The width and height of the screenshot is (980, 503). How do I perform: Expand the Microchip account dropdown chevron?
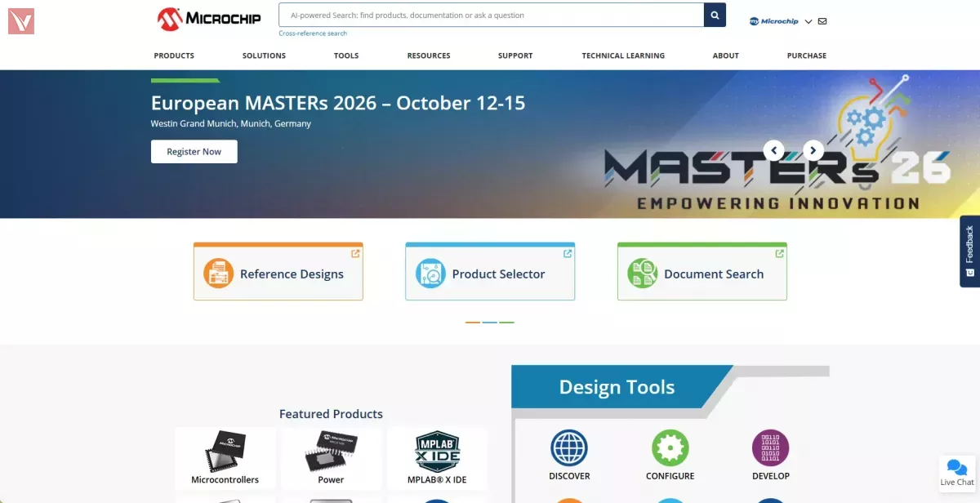coord(808,21)
